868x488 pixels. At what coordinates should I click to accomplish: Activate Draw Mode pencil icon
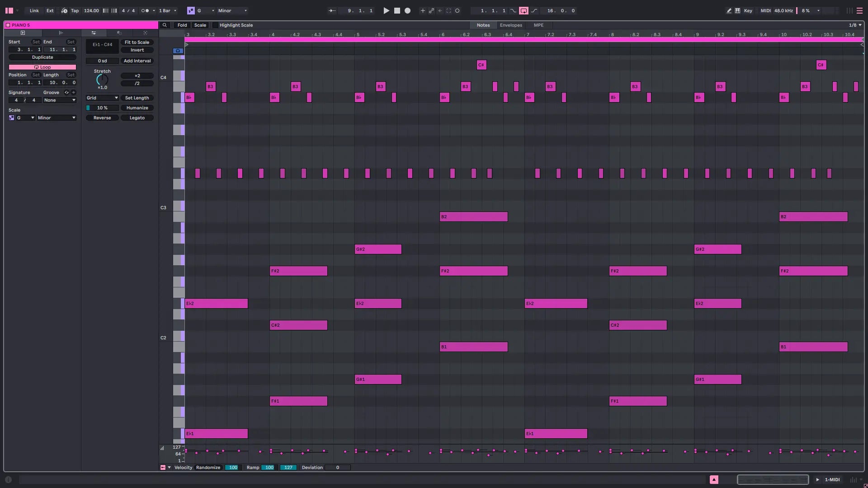(x=729, y=10)
